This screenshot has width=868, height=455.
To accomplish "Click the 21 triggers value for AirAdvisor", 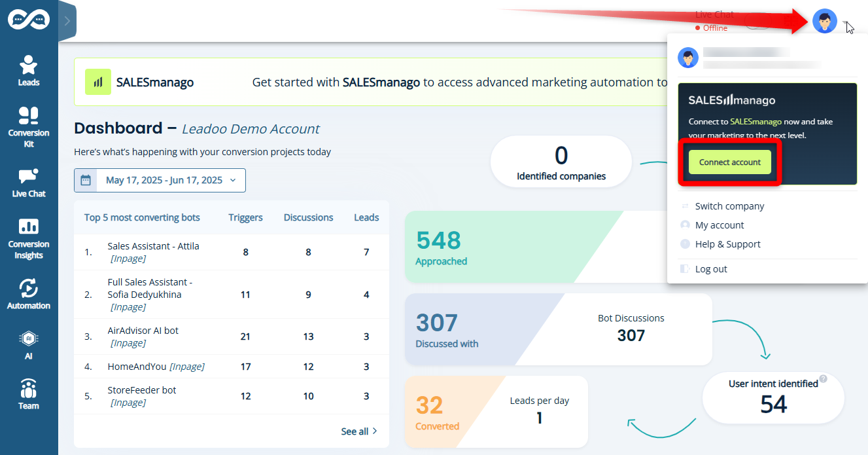I will point(245,337).
